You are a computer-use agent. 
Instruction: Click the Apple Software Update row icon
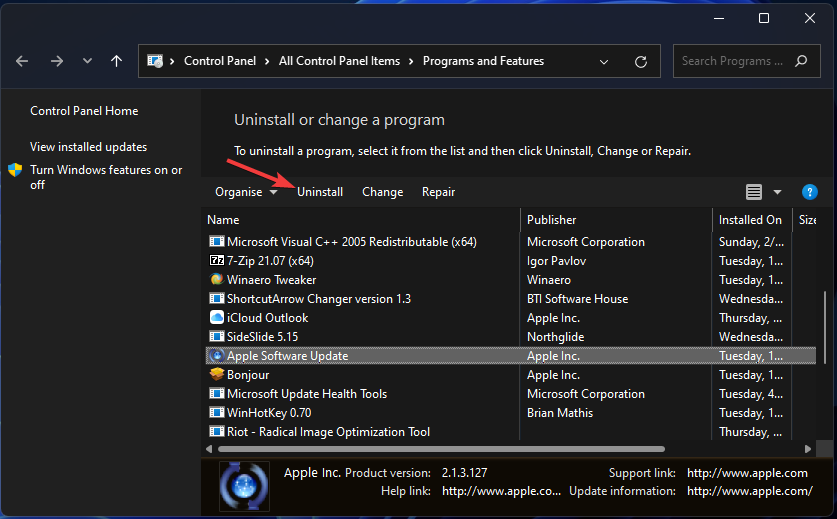216,356
